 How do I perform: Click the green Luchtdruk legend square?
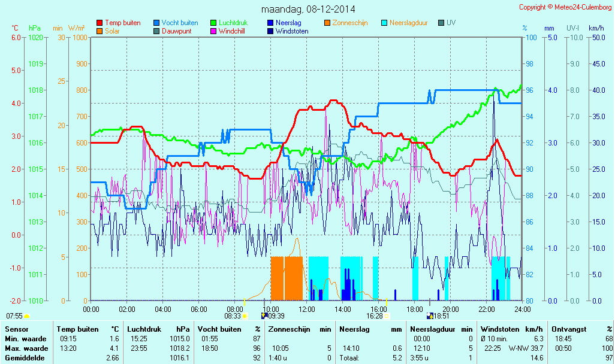[x=213, y=23]
